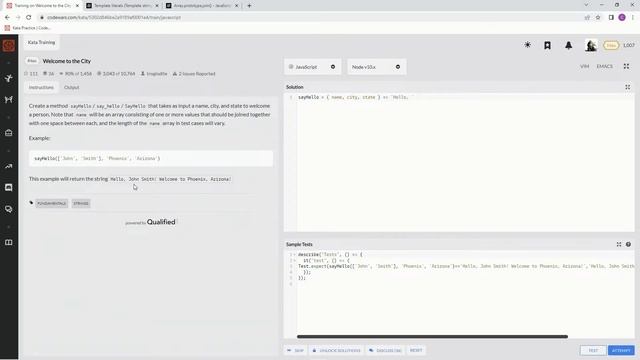Select the Array.prototype.join browser tab

coord(202,6)
